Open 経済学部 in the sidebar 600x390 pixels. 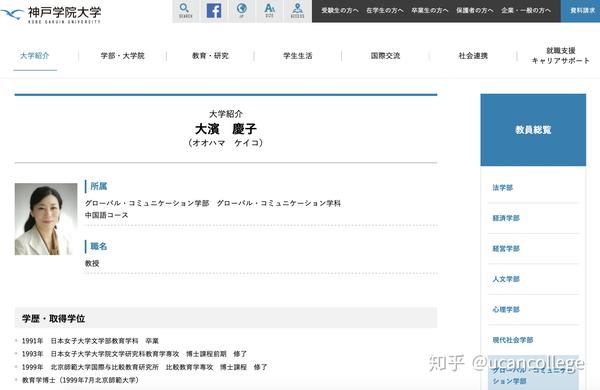[506, 218]
